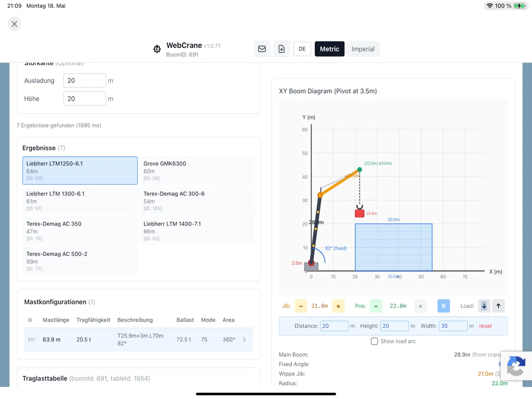The image size is (532, 399).
Task: Select Metric units
Action: click(x=330, y=49)
